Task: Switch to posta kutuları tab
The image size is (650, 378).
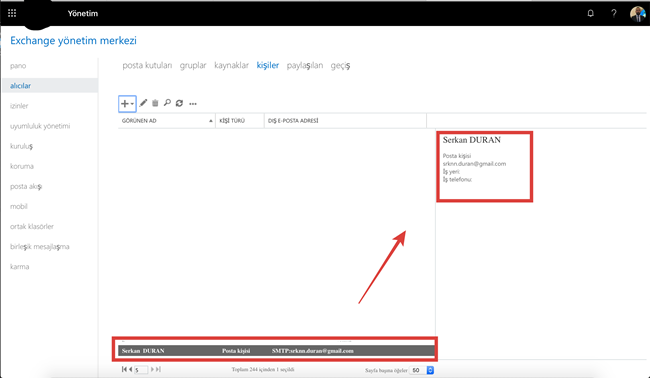Action: click(x=147, y=65)
